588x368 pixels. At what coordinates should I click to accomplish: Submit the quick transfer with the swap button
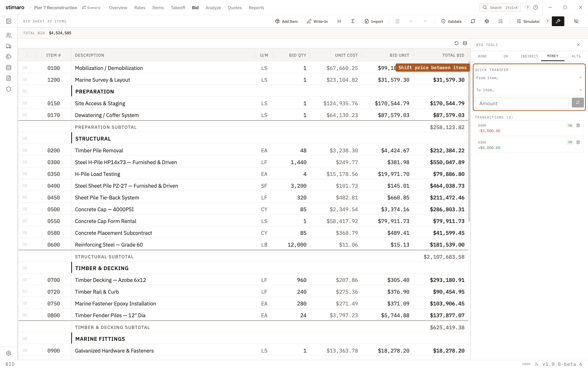click(x=578, y=103)
